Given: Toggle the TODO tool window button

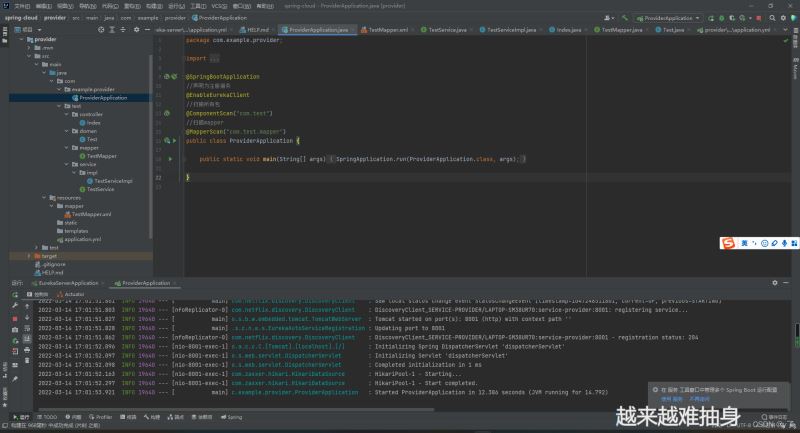Looking at the screenshot, I should point(47,417).
